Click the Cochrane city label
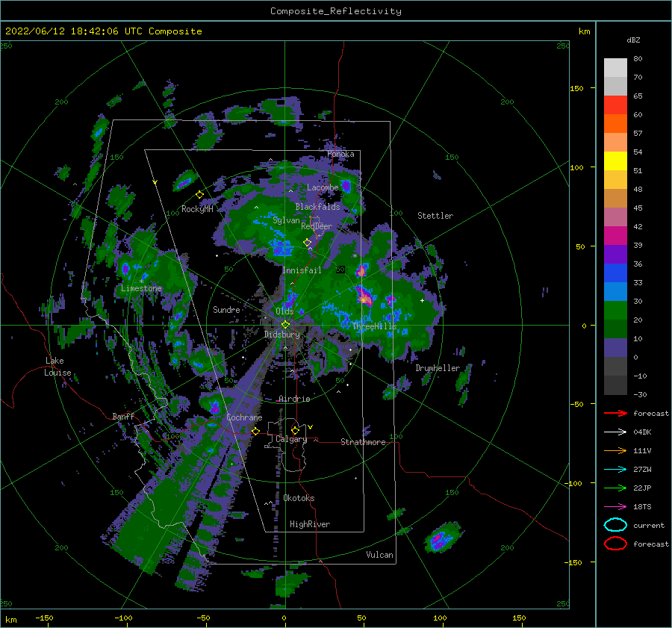The height and width of the screenshot is (628, 672). [244, 417]
